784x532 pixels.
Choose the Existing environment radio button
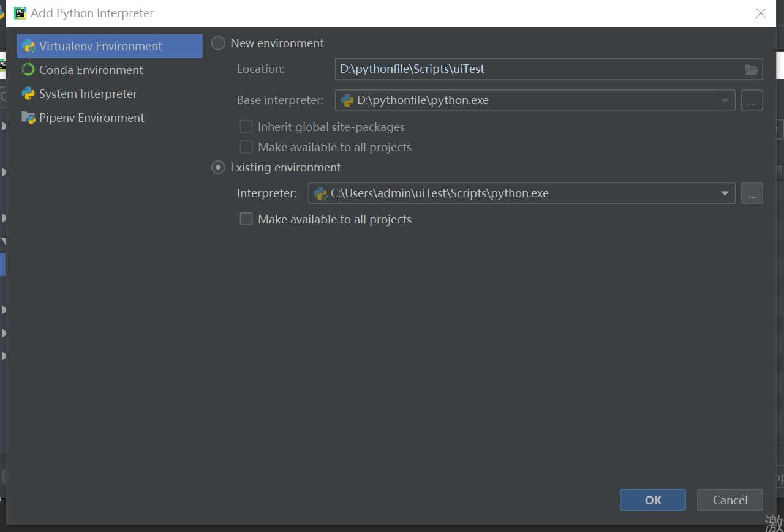(218, 168)
